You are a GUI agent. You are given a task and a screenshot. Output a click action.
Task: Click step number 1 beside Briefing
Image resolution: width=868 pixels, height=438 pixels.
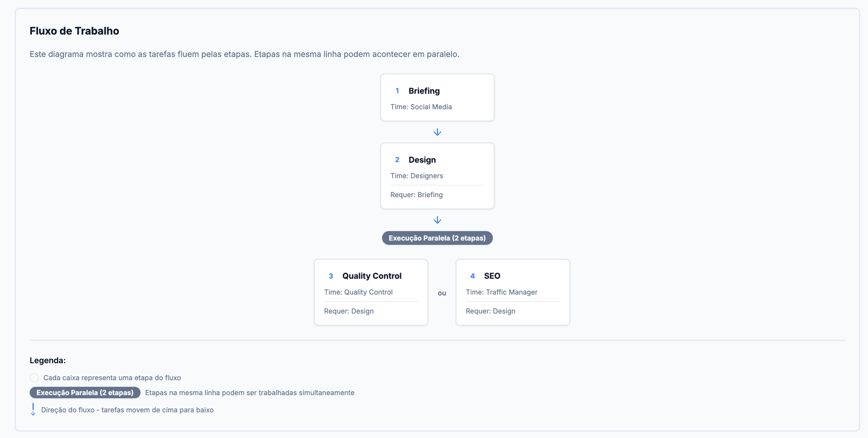pos(397,91)
